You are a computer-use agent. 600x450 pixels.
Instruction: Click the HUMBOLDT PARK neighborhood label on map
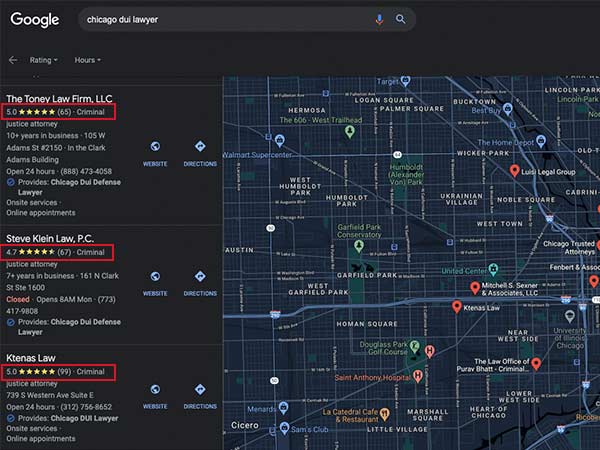(347, 201)
